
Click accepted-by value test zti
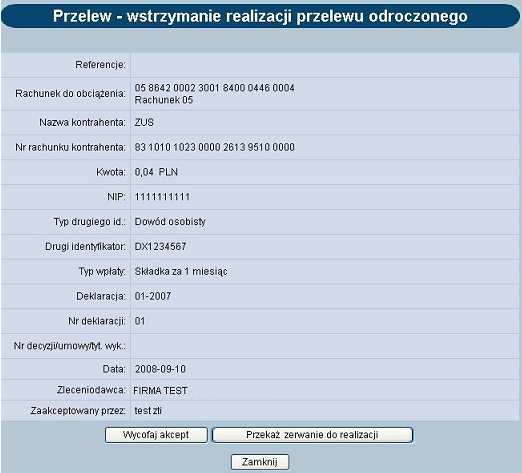point(148,411)
